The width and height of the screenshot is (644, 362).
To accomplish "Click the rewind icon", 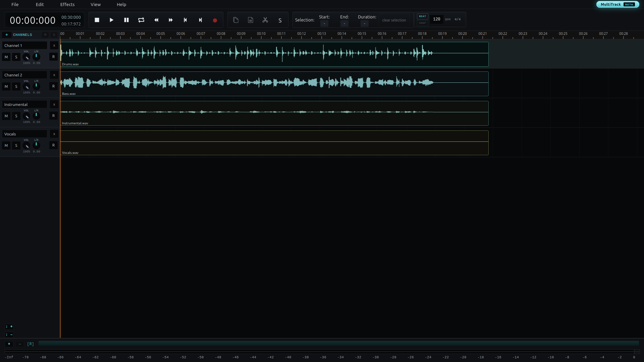I will [x=156, y=20].
